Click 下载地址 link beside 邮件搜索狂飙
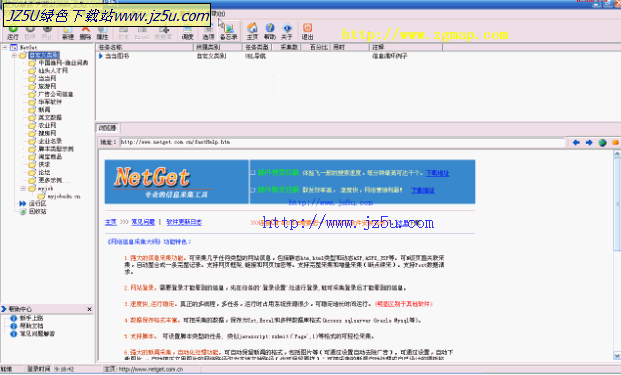This screenshot has width=621, height=375. tap(437, 173)
